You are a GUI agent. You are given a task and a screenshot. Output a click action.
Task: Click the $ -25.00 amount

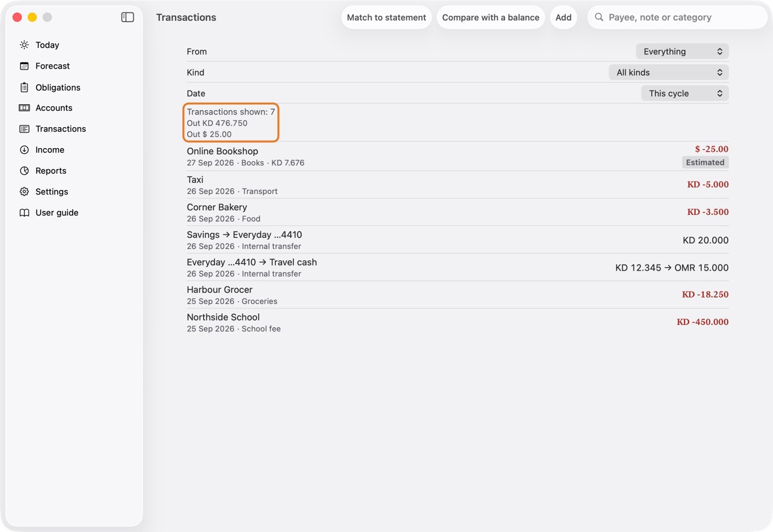[711, 149]
